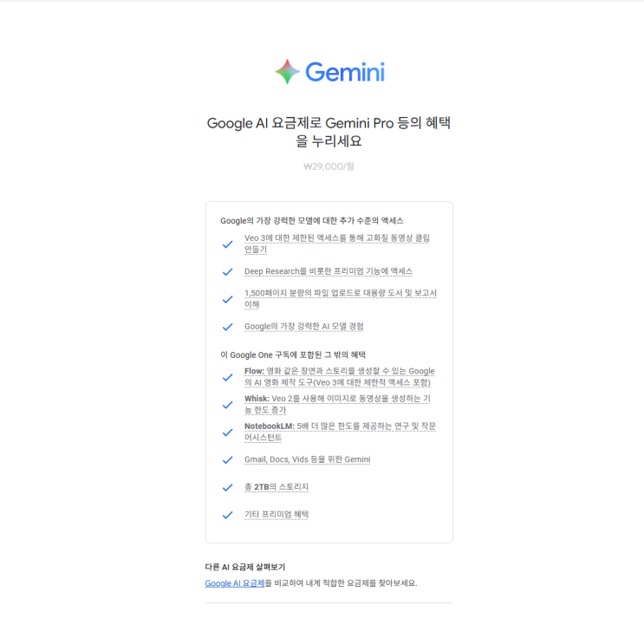Open Veo 3 고화질 동영상 클립 feature details
The width and height of the screenshot is (644, 644).
(x=337, y=244)
